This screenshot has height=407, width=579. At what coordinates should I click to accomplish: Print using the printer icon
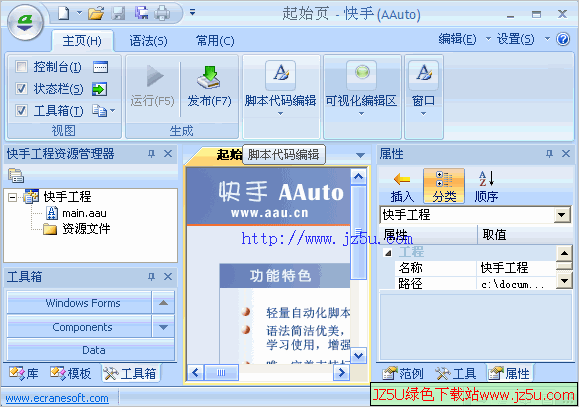[x=162, y=13]
